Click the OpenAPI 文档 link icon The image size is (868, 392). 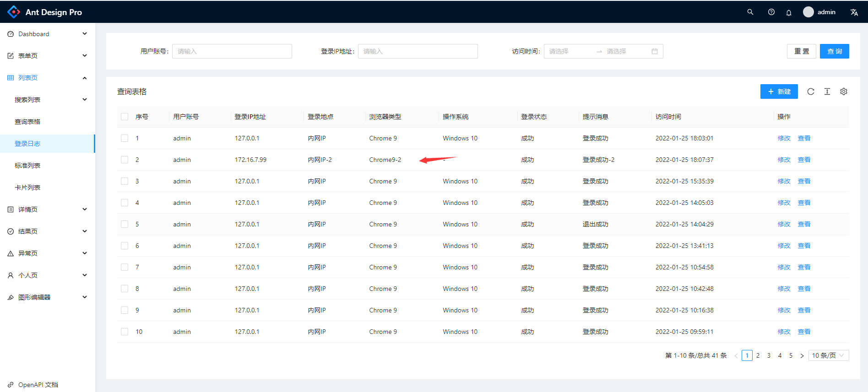click(x=11, y=385)
